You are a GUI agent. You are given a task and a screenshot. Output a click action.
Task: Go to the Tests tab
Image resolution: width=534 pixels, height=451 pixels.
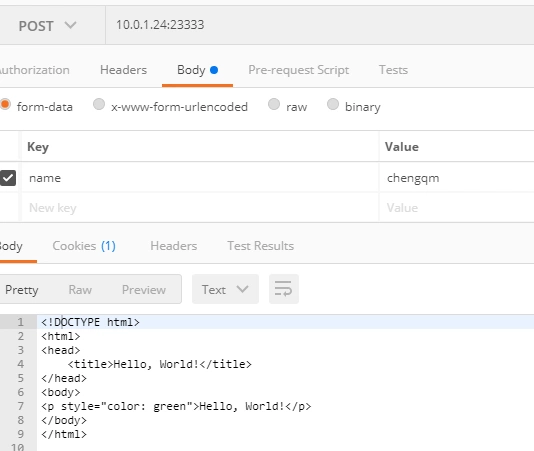(393, 70)
